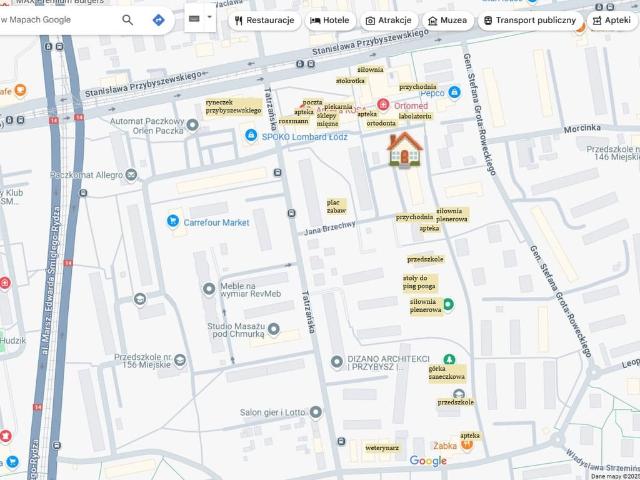The height and width of the screenshot is (480, 640).
Task: Click the Paczkomat Allegro pin icon
Action: point(131,175)
